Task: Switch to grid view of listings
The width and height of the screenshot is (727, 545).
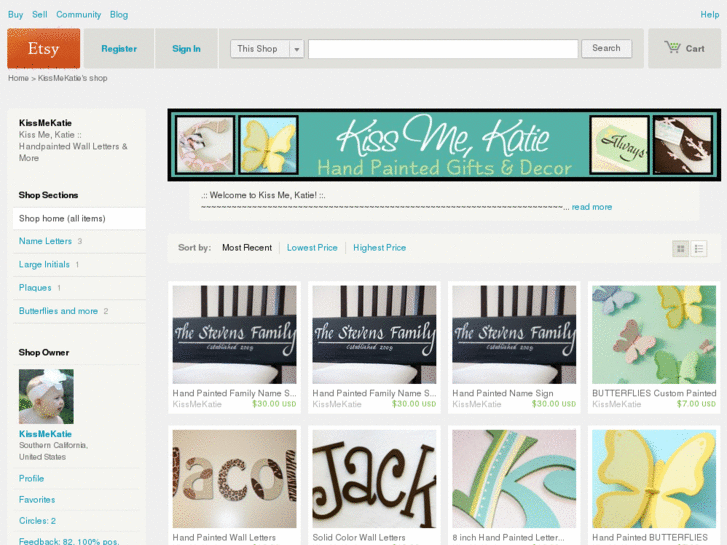Action: (x=680, y=249)
